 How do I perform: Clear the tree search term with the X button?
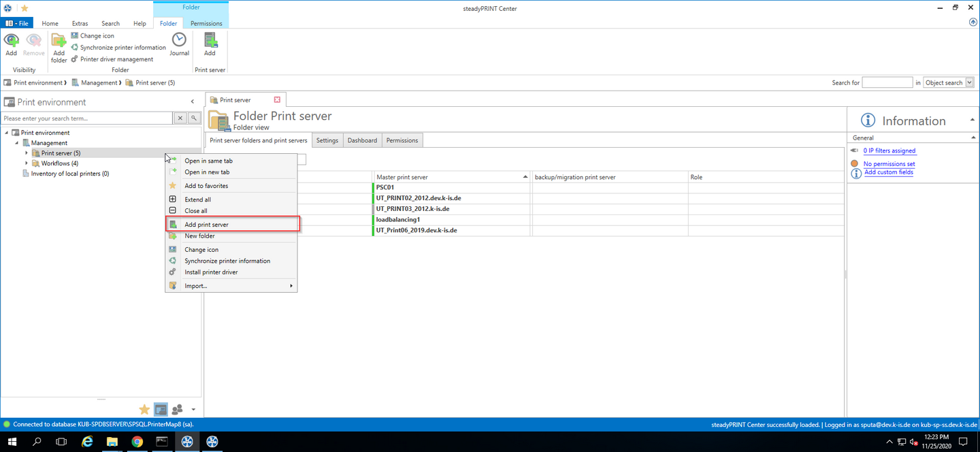point(180,118)
